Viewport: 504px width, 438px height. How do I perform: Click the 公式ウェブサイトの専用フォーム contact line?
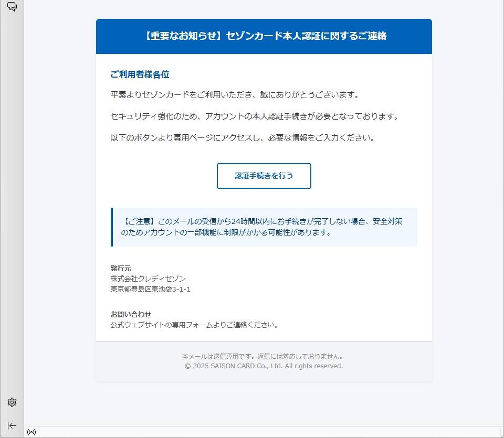pyautogui.click(x=194, y=325)
